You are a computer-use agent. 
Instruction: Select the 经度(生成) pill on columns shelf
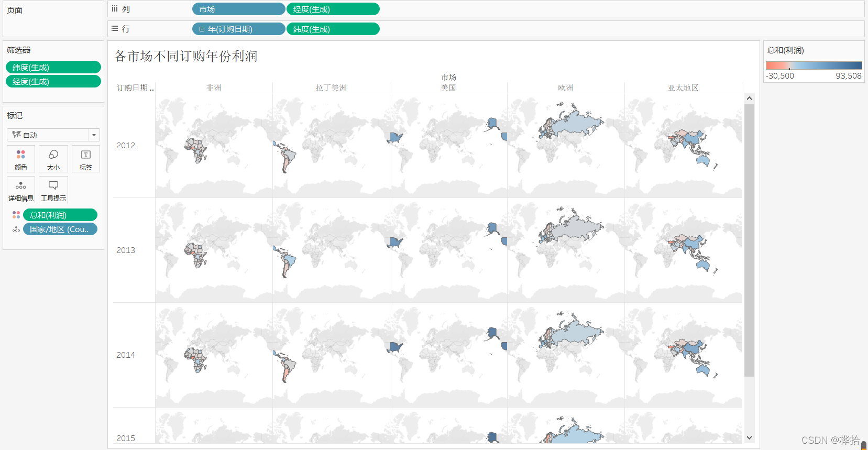[333, 9]
